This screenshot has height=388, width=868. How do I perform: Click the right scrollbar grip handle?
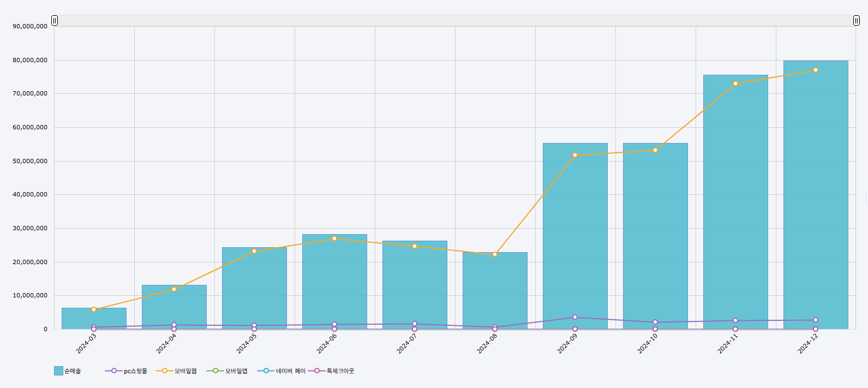click(x=857, y=21)
